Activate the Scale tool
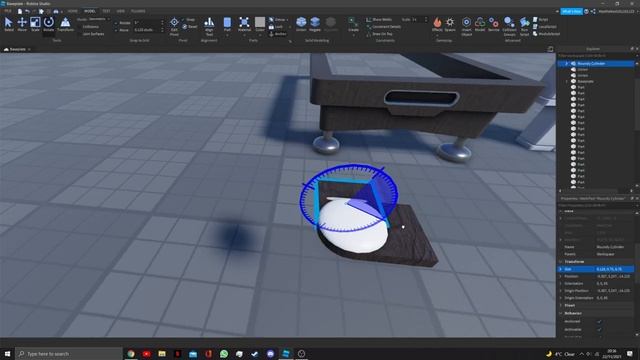This screenshot has height=360, width=640. [x=36, y=24]
